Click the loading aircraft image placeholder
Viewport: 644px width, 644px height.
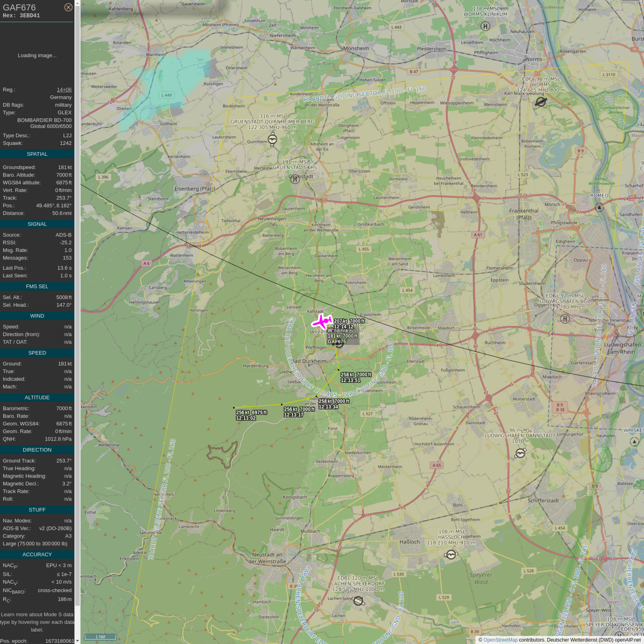point(37,55)
